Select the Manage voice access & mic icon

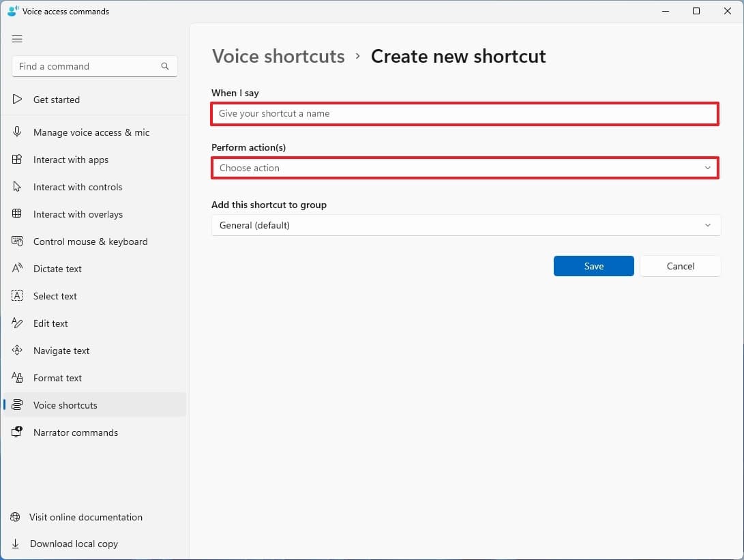point(16,132)
